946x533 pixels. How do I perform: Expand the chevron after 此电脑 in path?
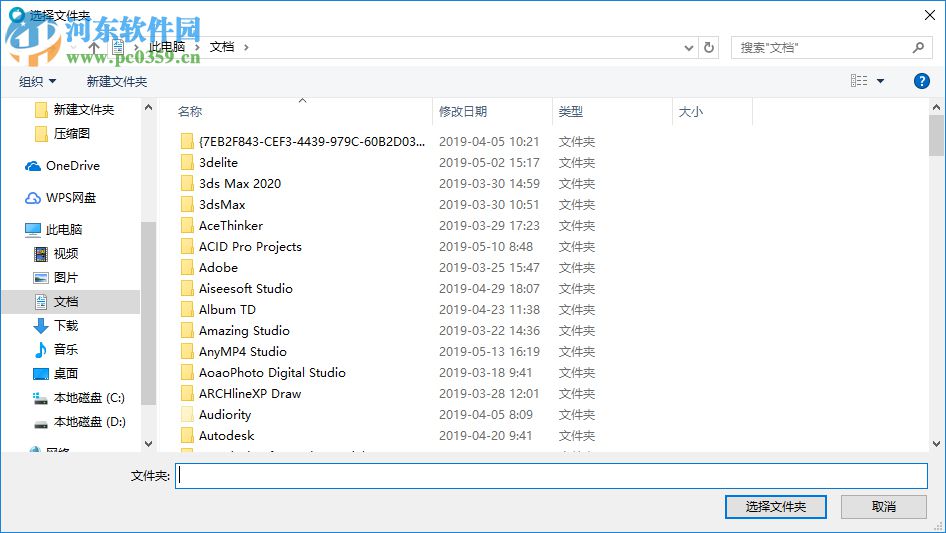tap(197, 47)
